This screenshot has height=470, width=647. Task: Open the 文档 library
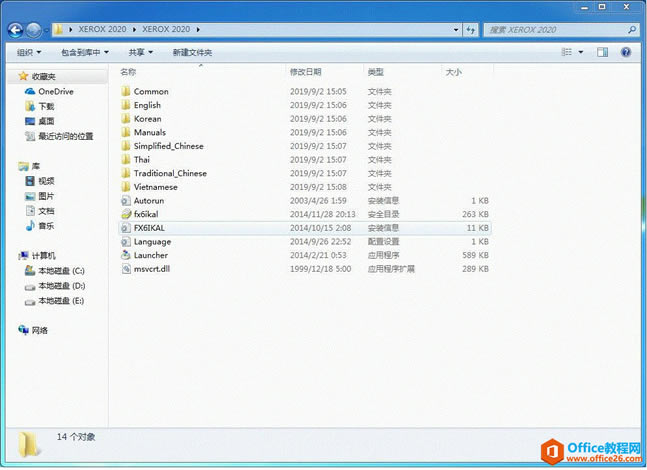(46, 210)
